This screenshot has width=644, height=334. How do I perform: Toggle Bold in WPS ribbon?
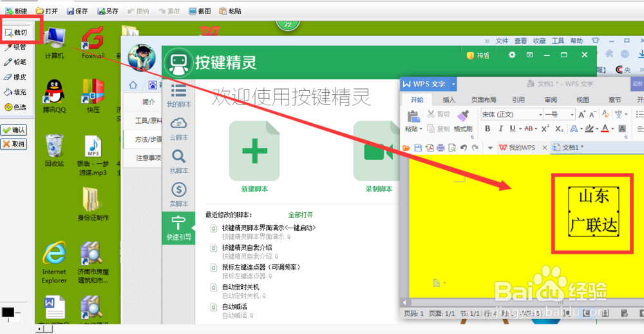tap(488, 129)
